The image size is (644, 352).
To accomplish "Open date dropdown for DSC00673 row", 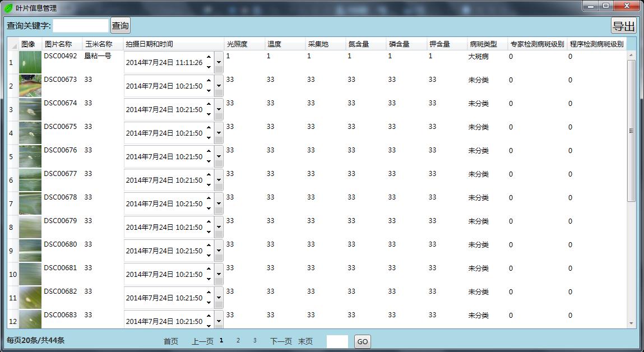I will (219, 86).
